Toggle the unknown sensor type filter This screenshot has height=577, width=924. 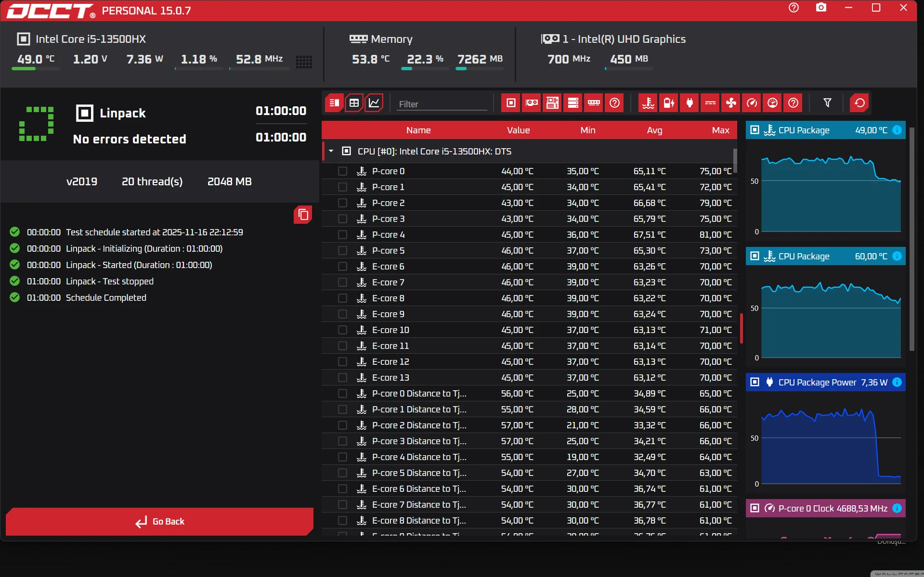793,103
